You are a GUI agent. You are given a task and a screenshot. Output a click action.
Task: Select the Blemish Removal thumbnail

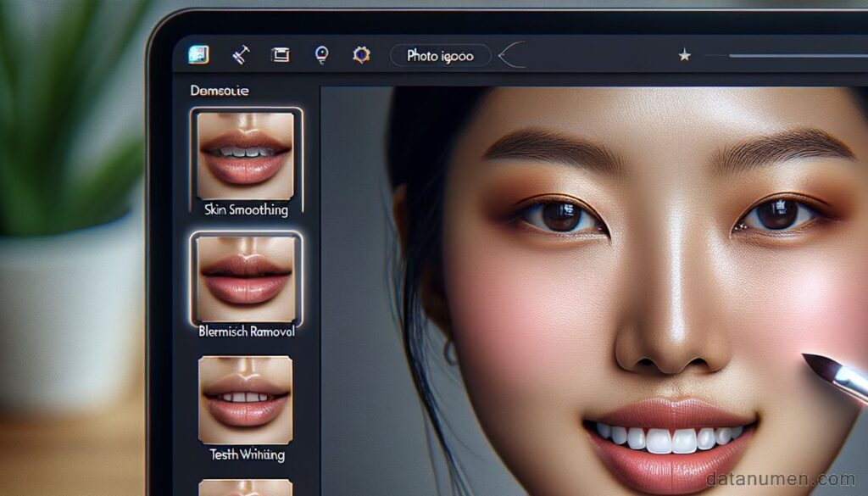[246, 279]
